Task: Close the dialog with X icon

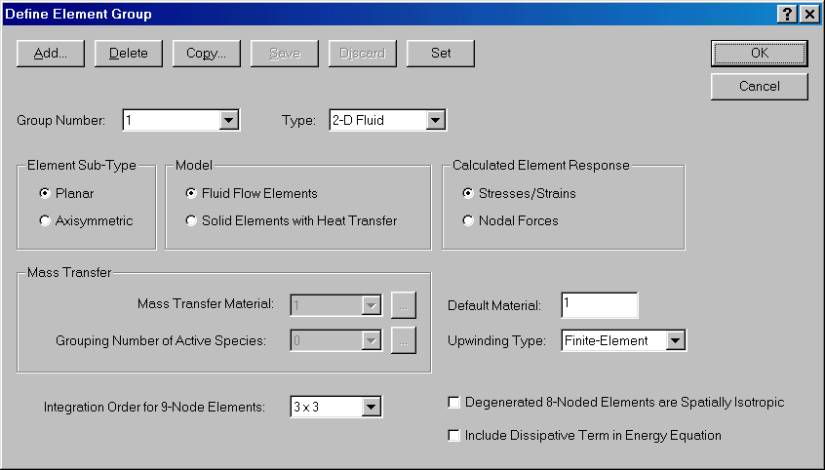Action: pos(807,11)
